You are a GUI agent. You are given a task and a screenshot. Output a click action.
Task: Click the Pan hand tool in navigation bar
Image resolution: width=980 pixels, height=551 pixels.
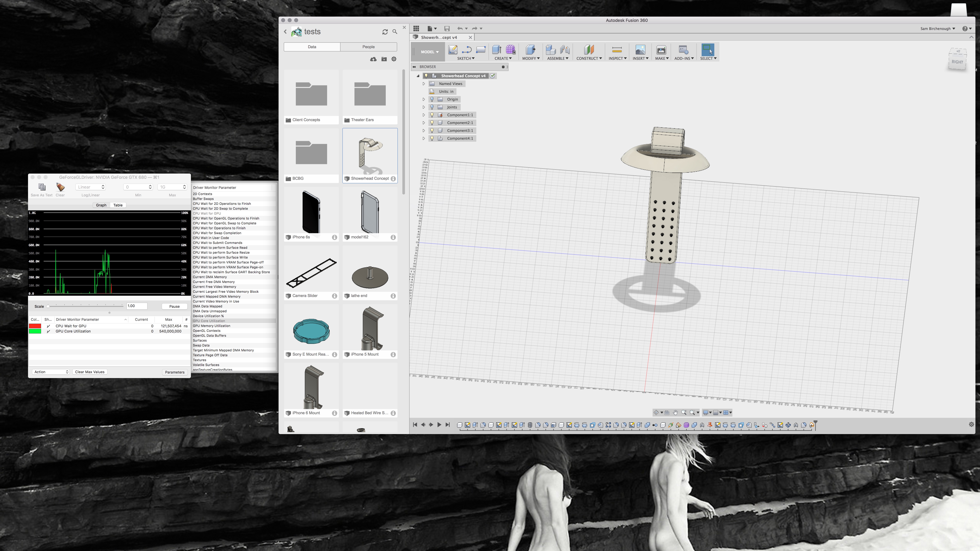tap(675, 413)
